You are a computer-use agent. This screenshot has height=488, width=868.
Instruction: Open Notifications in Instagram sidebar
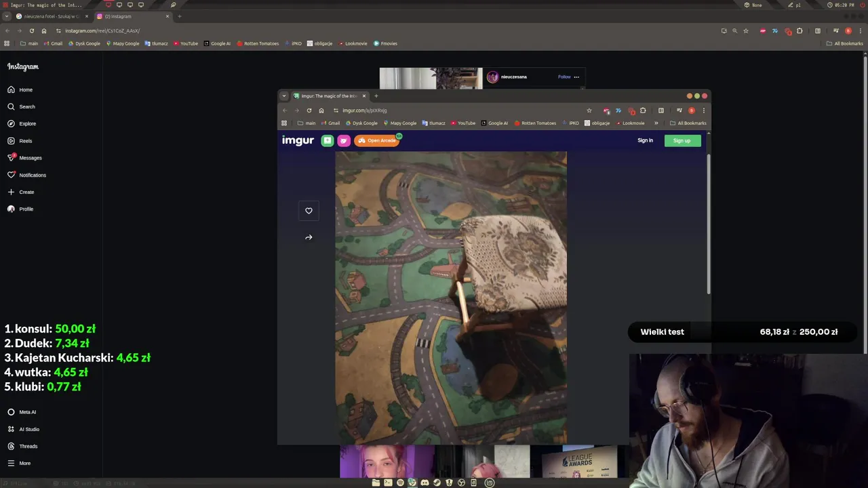coord(26,175)
